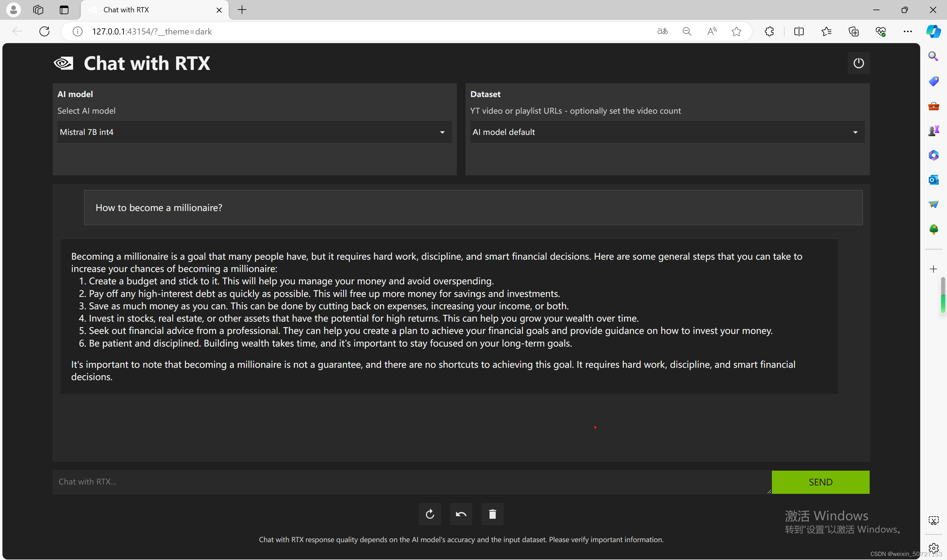Open a new browser tab
This screenshot has height=560, width=947.
point(242,10)
